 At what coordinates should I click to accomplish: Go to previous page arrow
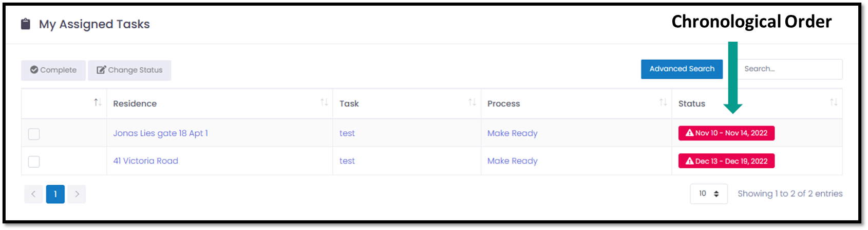pos(33,194)
